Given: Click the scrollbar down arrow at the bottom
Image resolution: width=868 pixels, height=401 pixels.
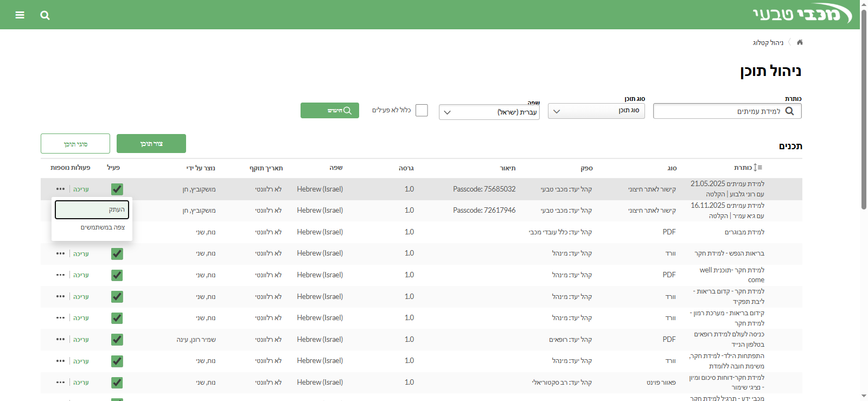Looking at the screenshot, I should [864, 397].
